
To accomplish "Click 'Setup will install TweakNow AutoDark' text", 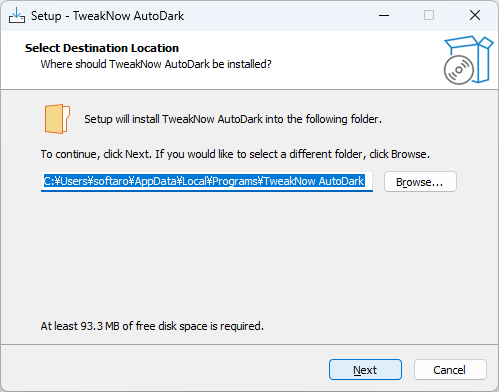I will 233,119.
